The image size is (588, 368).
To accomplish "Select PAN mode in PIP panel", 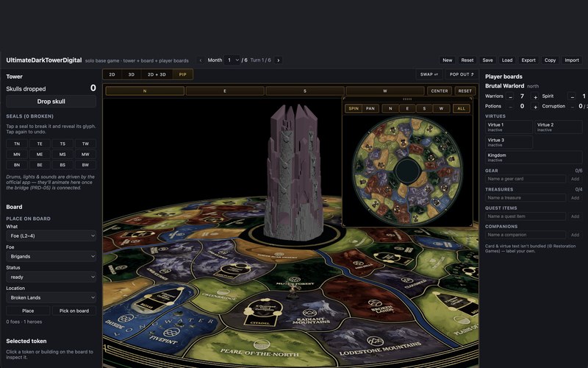I will tap(370, 108).
